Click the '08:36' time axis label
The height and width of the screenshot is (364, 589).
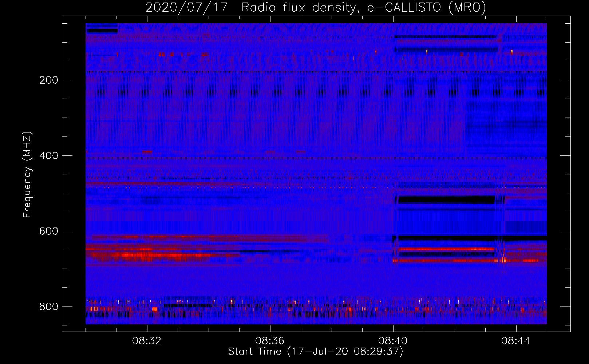(x=270, y=341)
